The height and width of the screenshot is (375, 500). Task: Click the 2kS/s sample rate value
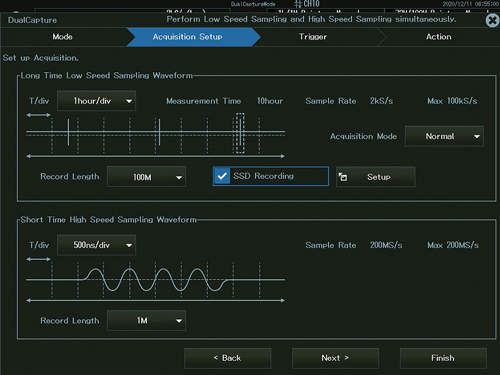381,101
